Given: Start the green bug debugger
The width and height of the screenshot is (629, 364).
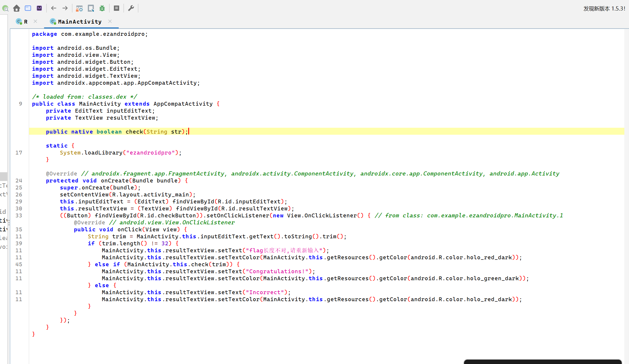Looking at the screenshot, I should (x=102, y=8).
